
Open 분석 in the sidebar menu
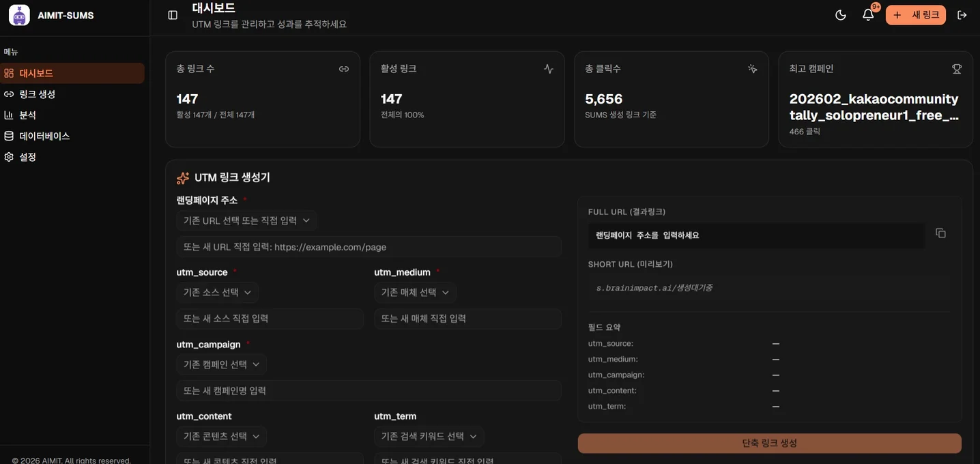coord(72,115)
